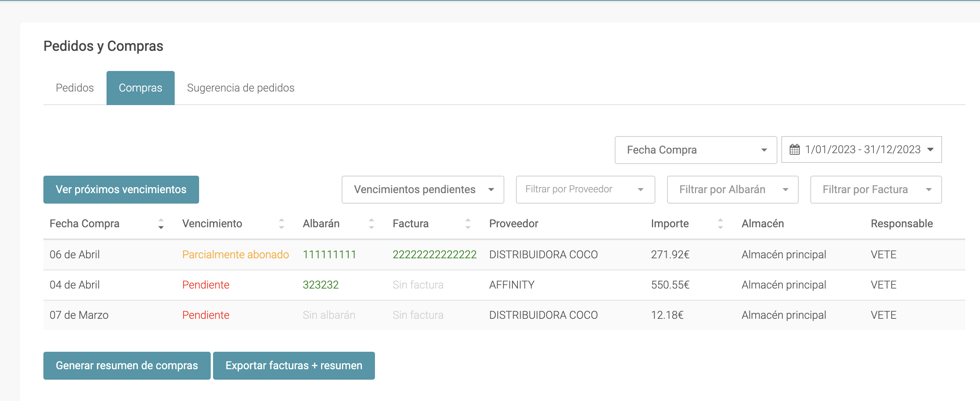Click Exportar facturas + resumen button
Screen dimensions: 980x401
click(294, 366)
